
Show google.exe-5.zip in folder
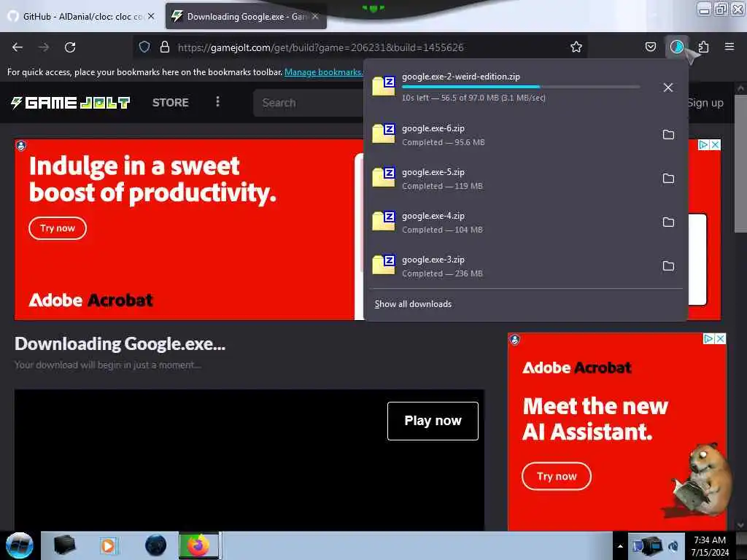coord(668,179)
